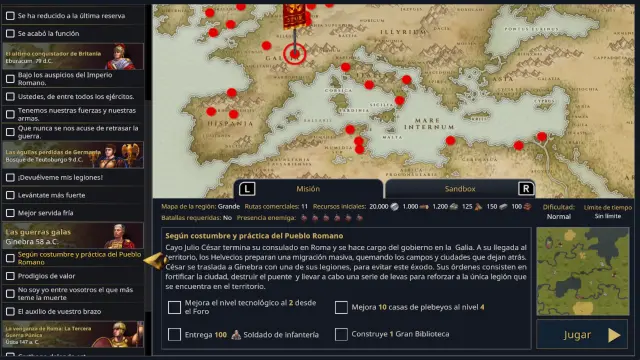Select mission Tenemos nuestras fuerzas y nuestras armas
This screenshot has height=360, width=640.
pos(73,114)
